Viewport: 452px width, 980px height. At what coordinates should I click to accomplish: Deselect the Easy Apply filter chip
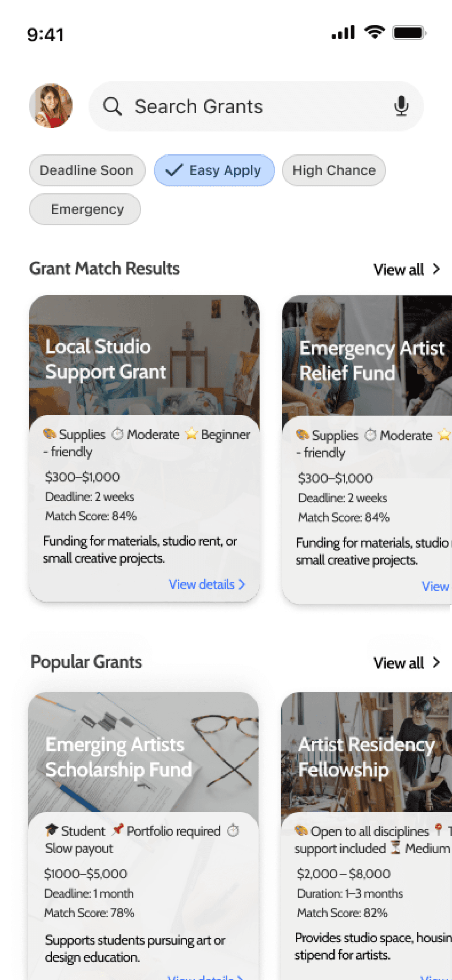coord(214,170)
